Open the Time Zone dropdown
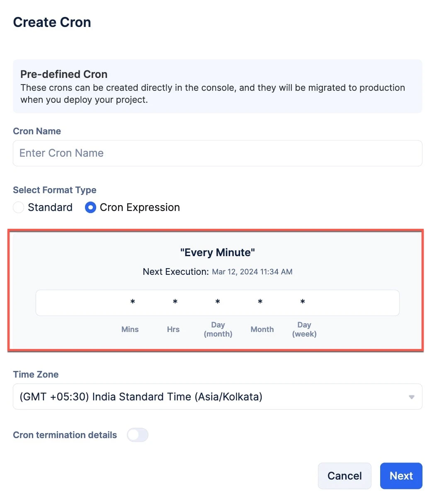432x504 pixels. point(218,397)
